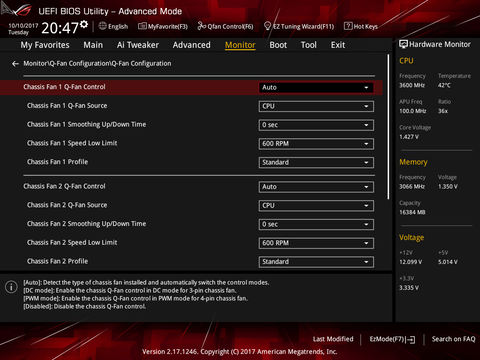Screen dimensions: 480x360
Task: Click the Ratio value 36x
Action: (x=443, y=111)
